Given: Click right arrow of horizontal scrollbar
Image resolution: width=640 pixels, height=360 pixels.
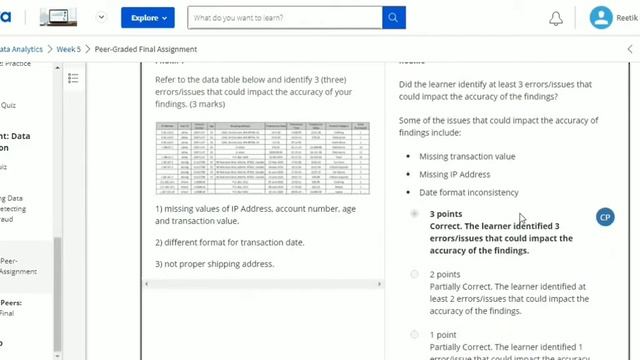Looking at the screenshot, I should tap(379, 284).
